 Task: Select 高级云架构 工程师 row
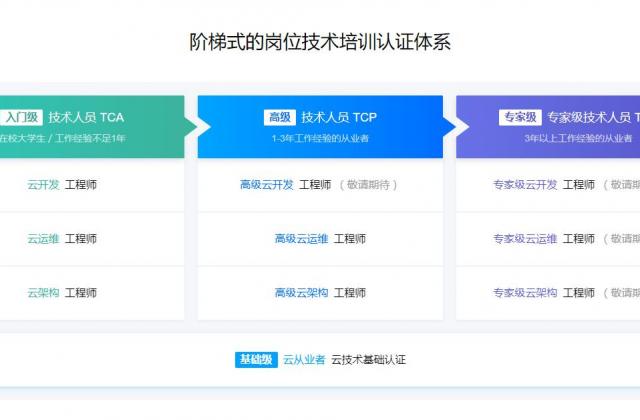point(320,293)
